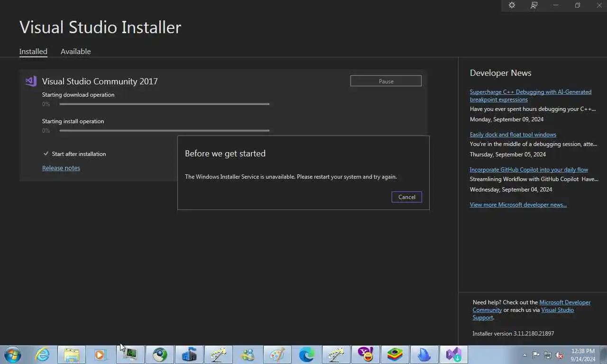Open Supercharge C++ Debugging news link
Image resolution: width=607 pixels, height=364 pixels.
pyautogui.click(x=531, y=95)
